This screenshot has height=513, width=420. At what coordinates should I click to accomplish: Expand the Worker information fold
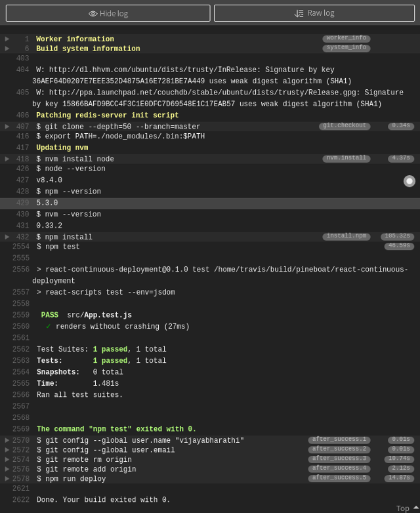click(7, 39)
